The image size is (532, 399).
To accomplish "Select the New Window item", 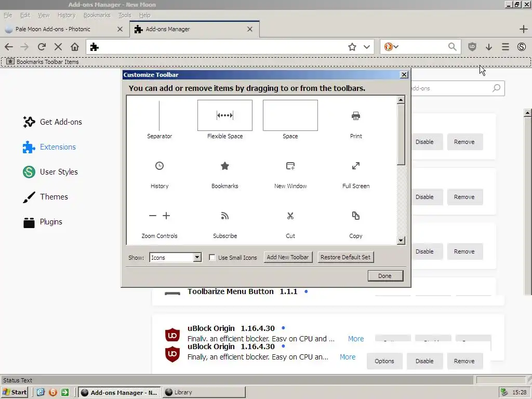I will click(x=290, y=175).
